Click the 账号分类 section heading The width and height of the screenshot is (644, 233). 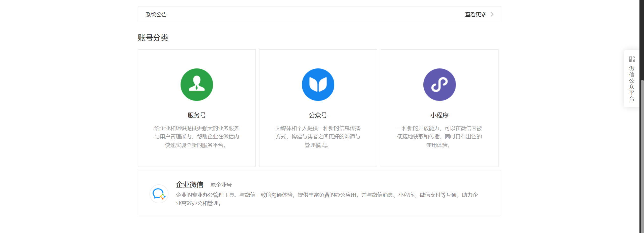153,38
